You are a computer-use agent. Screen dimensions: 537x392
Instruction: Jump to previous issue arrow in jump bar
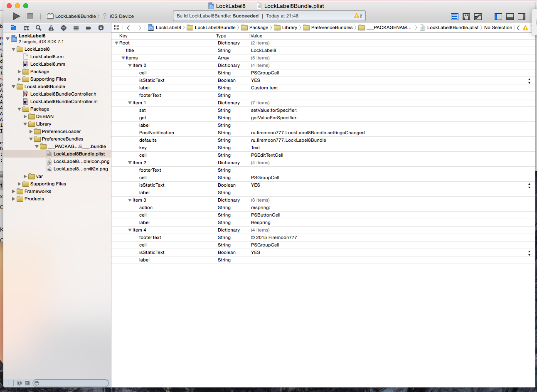click(x=518, y=28)
